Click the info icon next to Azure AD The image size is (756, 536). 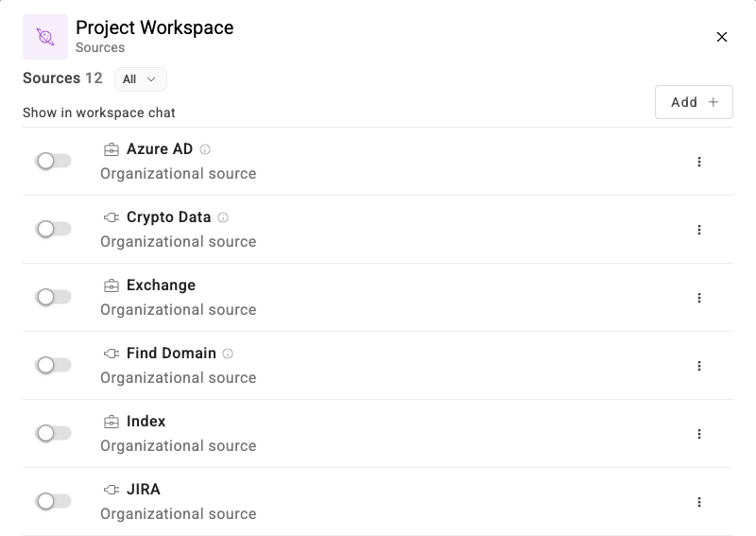(205, 149)
